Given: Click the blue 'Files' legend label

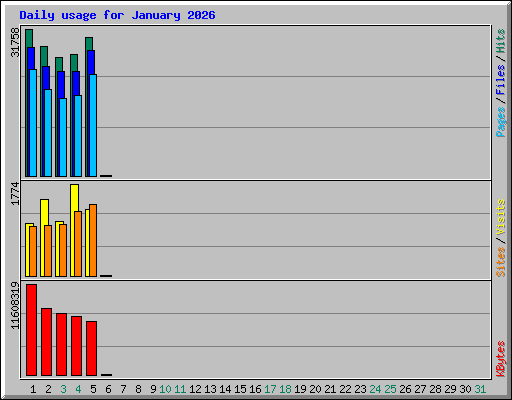Looking at the screenshot, I should tap(500, 80).
